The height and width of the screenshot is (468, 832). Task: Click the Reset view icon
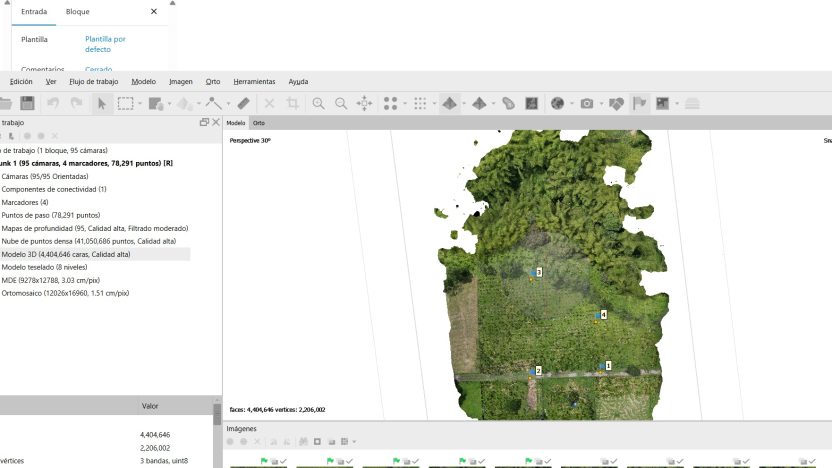(x=365, y=103)
